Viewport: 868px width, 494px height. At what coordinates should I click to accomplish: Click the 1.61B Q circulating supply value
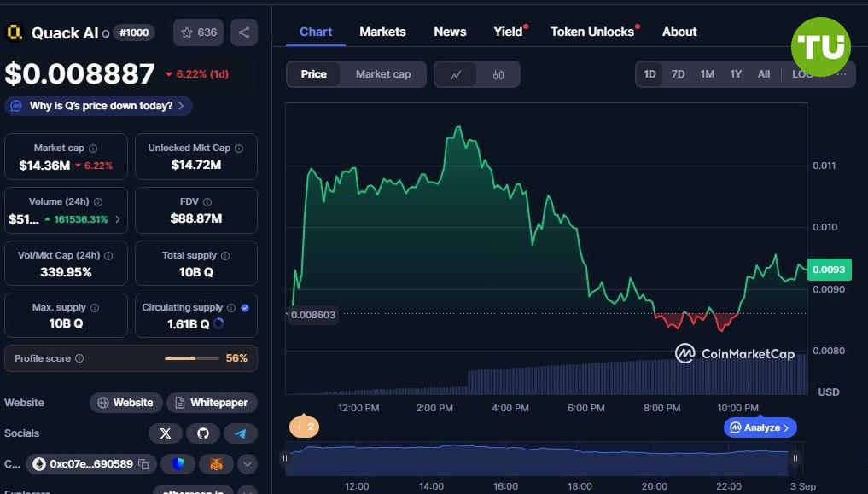coord(189,324)
